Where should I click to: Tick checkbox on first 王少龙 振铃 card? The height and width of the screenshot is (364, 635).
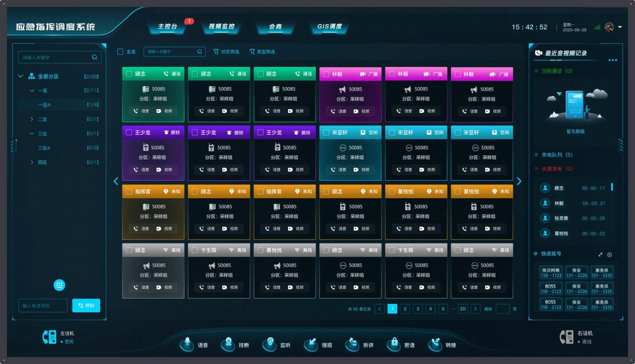(x=129, y=132)
